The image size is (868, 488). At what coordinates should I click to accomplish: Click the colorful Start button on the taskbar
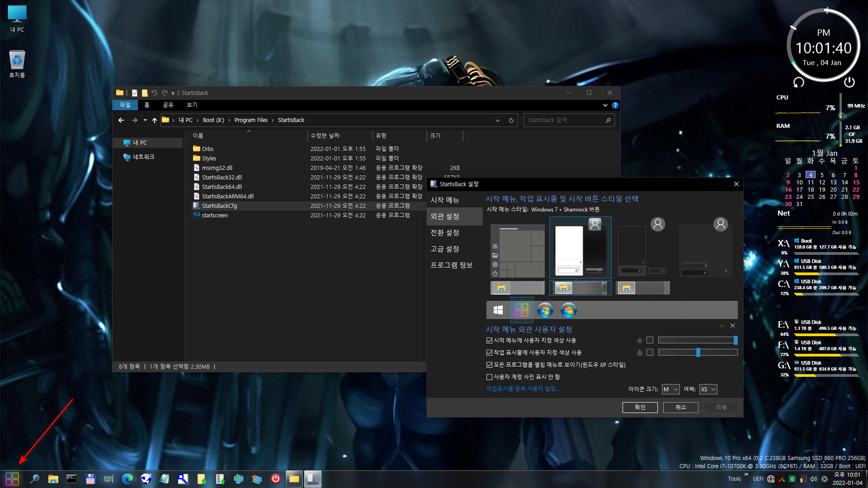12,479
